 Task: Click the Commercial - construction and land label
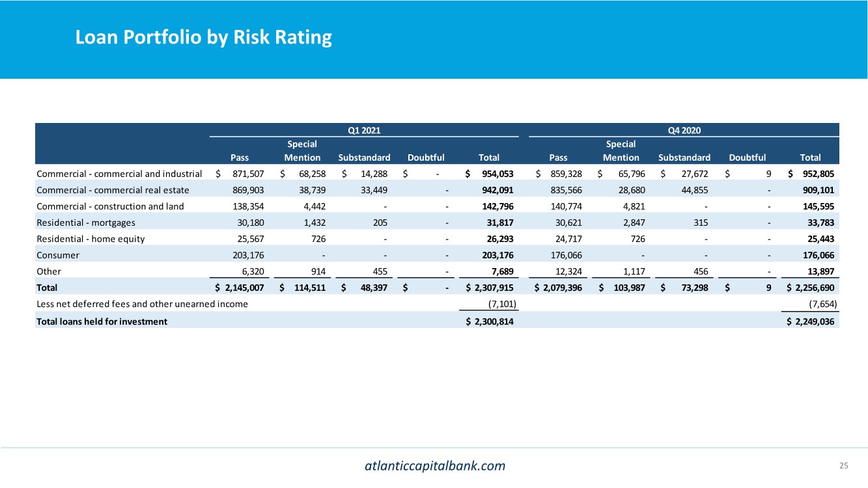pyautogui.click(x=110, y=206)
